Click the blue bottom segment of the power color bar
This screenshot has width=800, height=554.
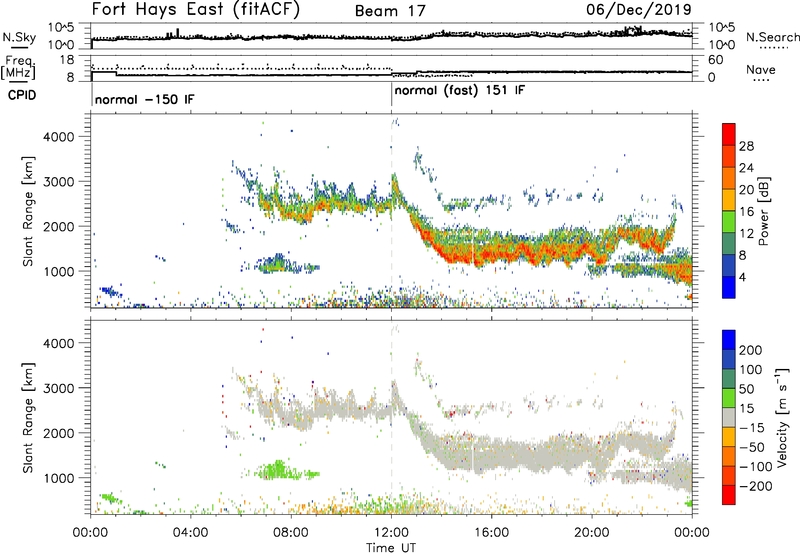[x=729, y=287]
